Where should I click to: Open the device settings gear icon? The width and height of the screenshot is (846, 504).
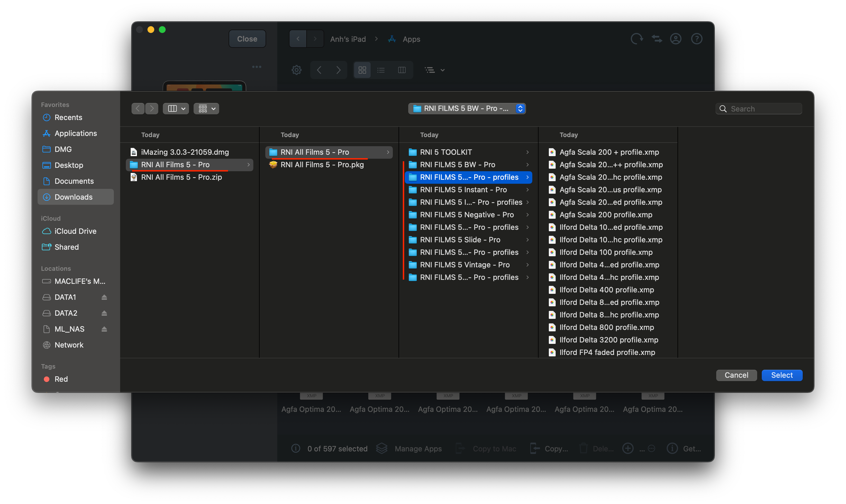click(x=296, y=70)
